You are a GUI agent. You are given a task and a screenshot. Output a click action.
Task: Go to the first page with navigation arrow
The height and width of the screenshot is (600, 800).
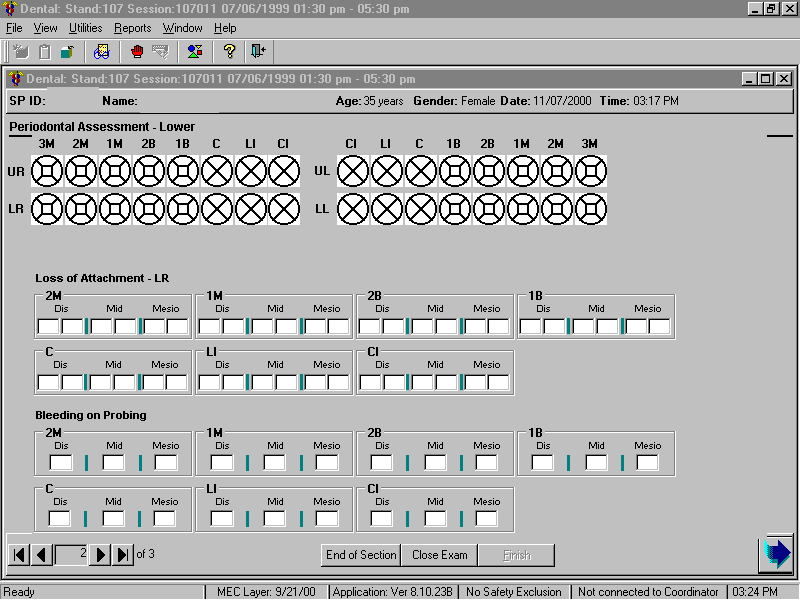point(19,554)
